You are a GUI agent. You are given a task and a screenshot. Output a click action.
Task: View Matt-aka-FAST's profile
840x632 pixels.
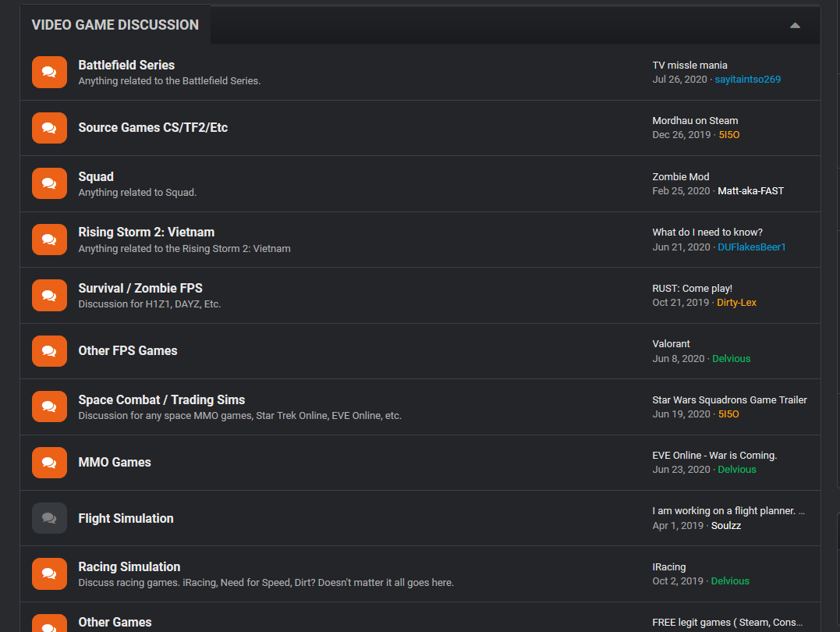tap(750, 191)
